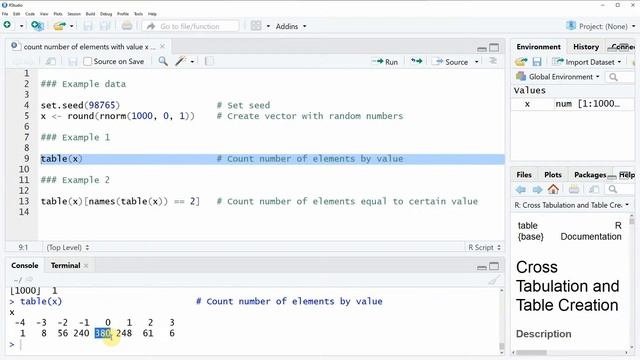Click the Help home icon
The height and width of the screenshot is (360, 640).
point(553,189)
